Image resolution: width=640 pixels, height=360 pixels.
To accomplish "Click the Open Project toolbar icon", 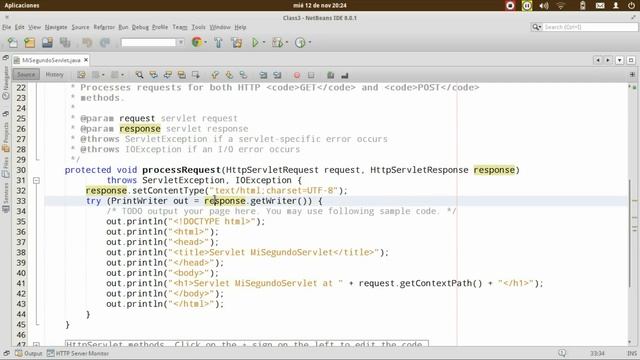I will pos(47,42).
